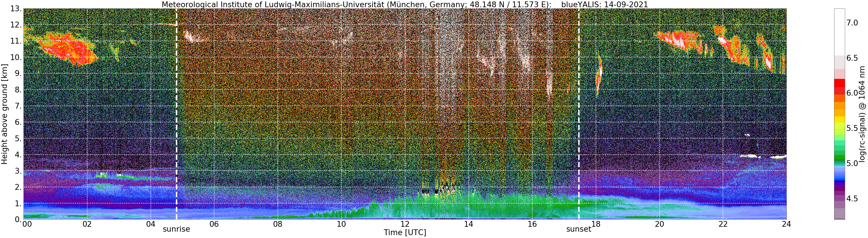Click the height axis tick label 2.
868x238 pixels.
(x=18, y=187)
